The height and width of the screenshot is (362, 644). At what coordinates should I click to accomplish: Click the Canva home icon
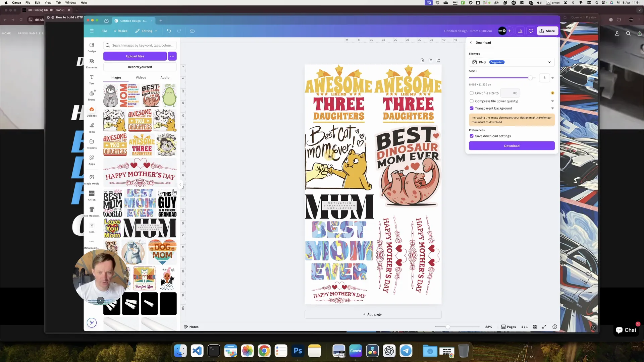coord(106,21)
